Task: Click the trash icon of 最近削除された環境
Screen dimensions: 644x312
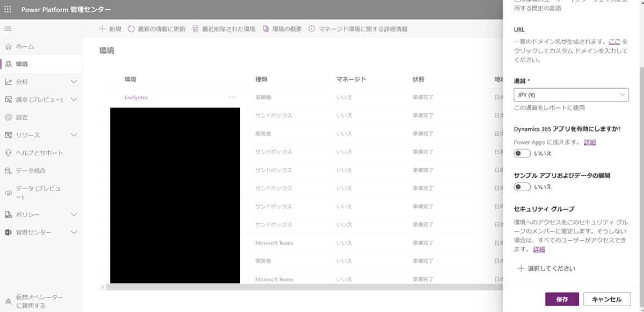Action: pos(196,29)
